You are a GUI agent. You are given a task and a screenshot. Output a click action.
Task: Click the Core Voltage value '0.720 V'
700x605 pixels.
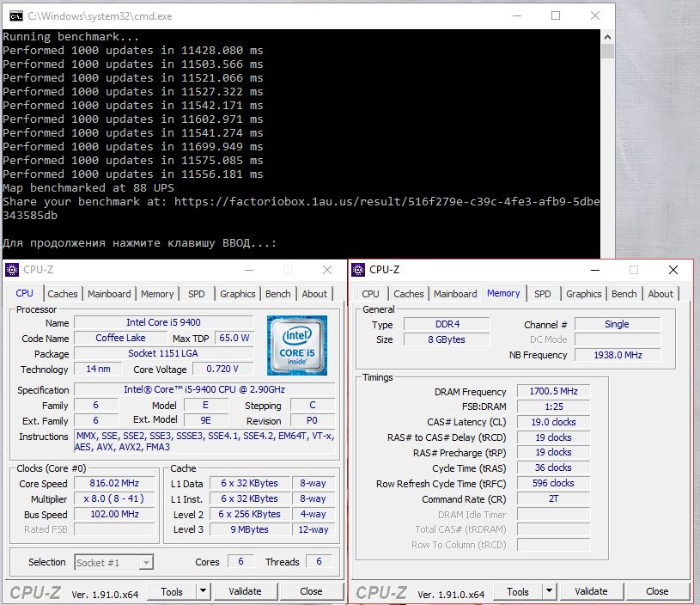pyautogui.click(x=222, y=369)
